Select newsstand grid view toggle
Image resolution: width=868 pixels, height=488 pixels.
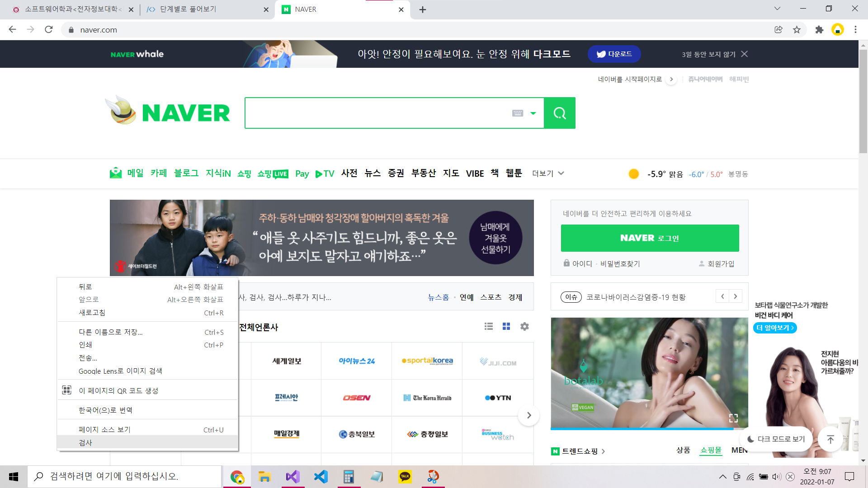click(x=506, y=326)
